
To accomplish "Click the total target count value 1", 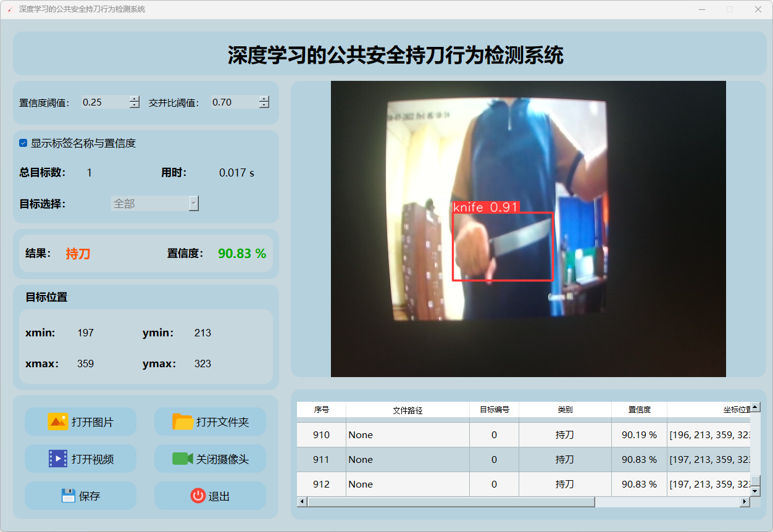I will click(x=89, y=173).
